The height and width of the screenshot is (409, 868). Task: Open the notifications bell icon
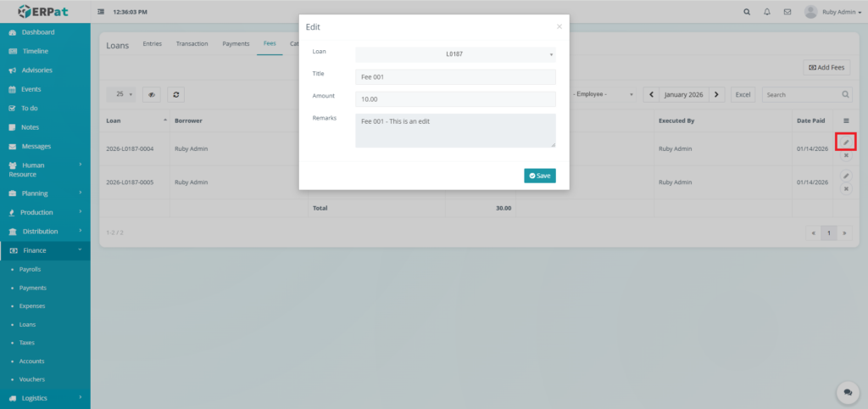point(766,12)
